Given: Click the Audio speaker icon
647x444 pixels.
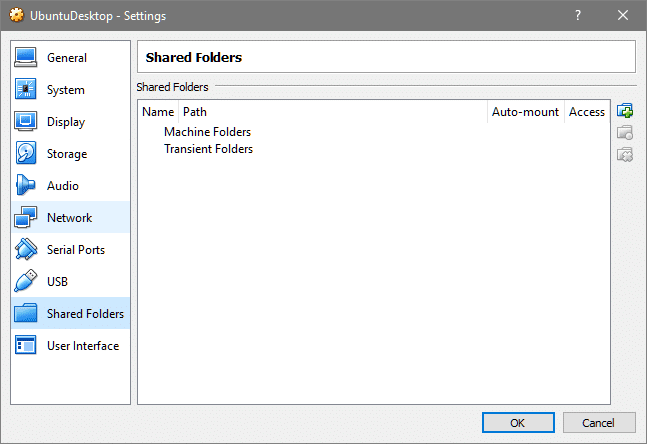Looking at the screenshot, I should coord(26,186).
